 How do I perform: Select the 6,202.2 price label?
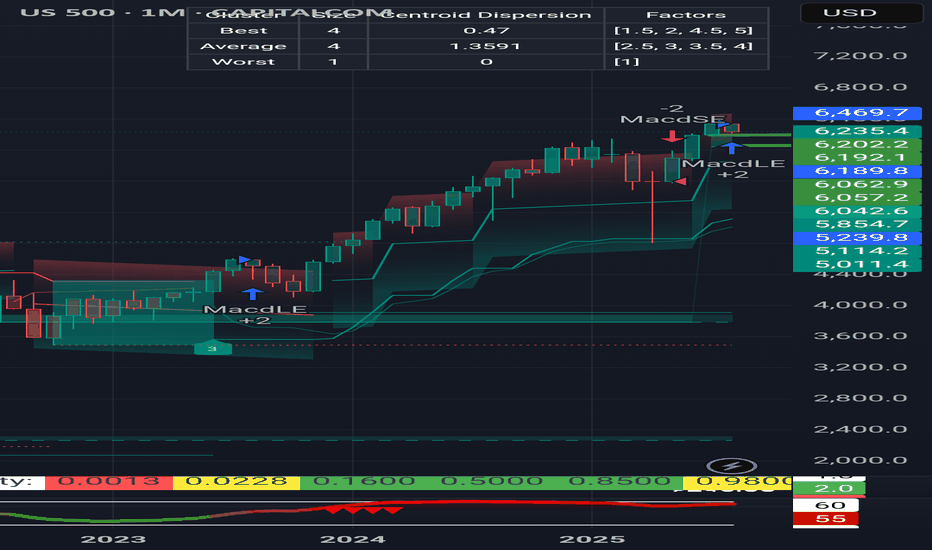[857, 144]
